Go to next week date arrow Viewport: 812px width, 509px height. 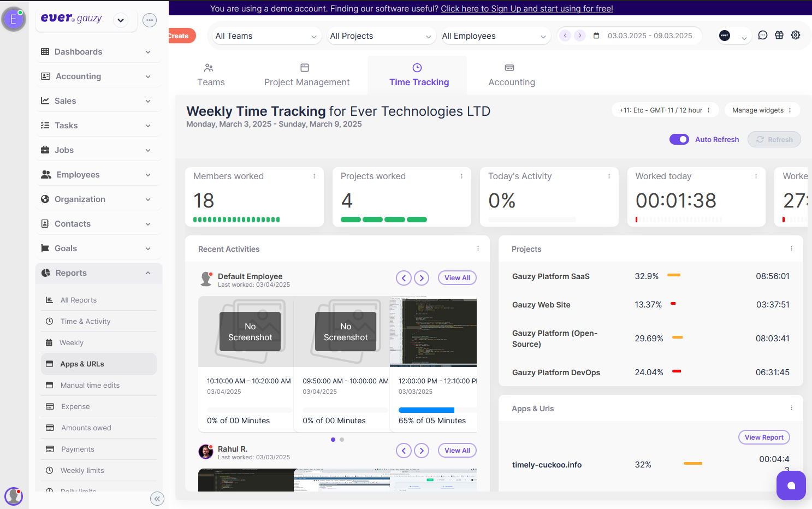tap(580, 35)
